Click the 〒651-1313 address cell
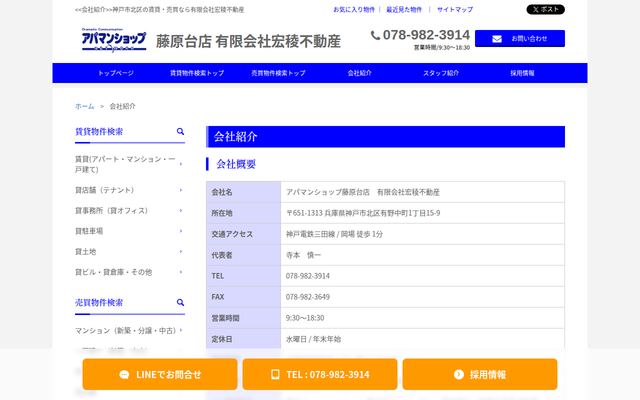 point(422,213)
